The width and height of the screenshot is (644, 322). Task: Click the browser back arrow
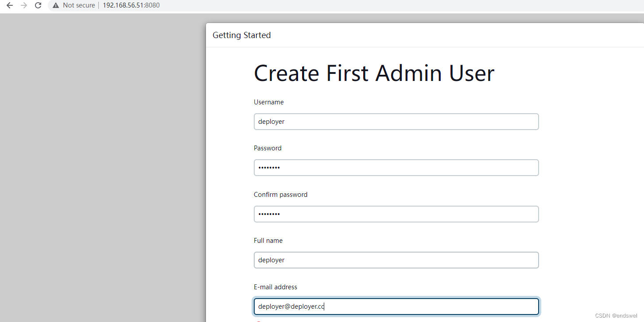[x=9, y=5]
